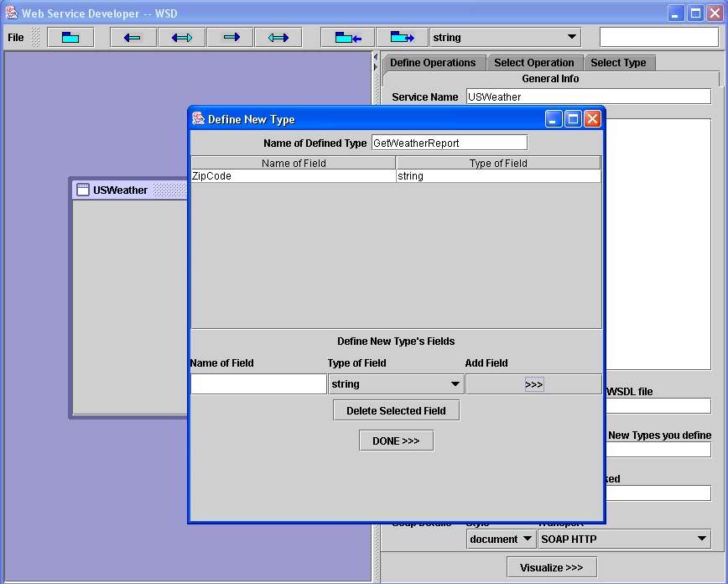Click the USWeather internal frame icon

tap(83, 190)
